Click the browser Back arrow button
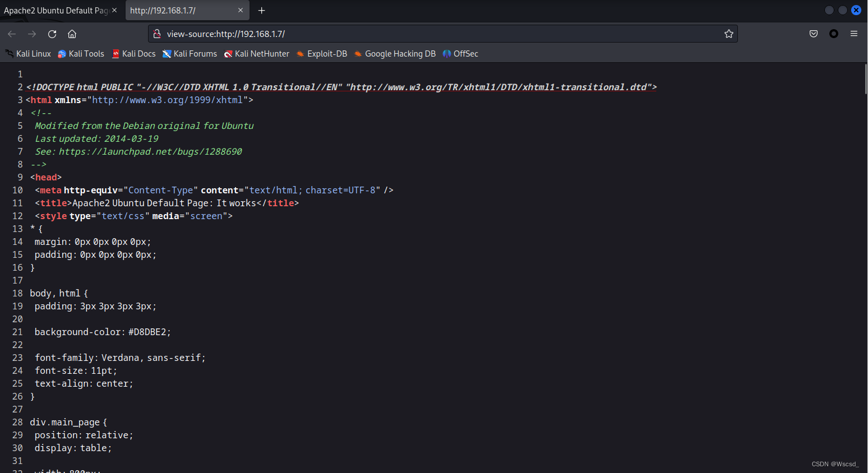 (x=12, y=34)
